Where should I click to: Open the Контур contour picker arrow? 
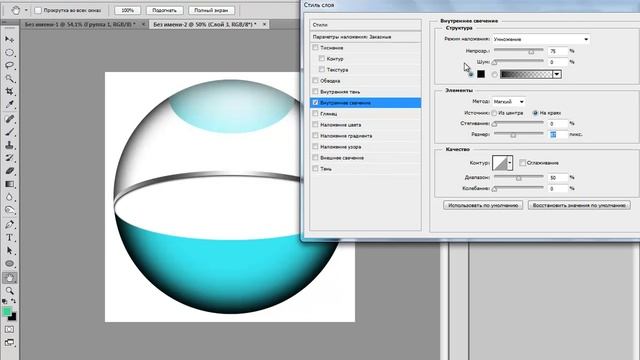[x=510, y=163]
